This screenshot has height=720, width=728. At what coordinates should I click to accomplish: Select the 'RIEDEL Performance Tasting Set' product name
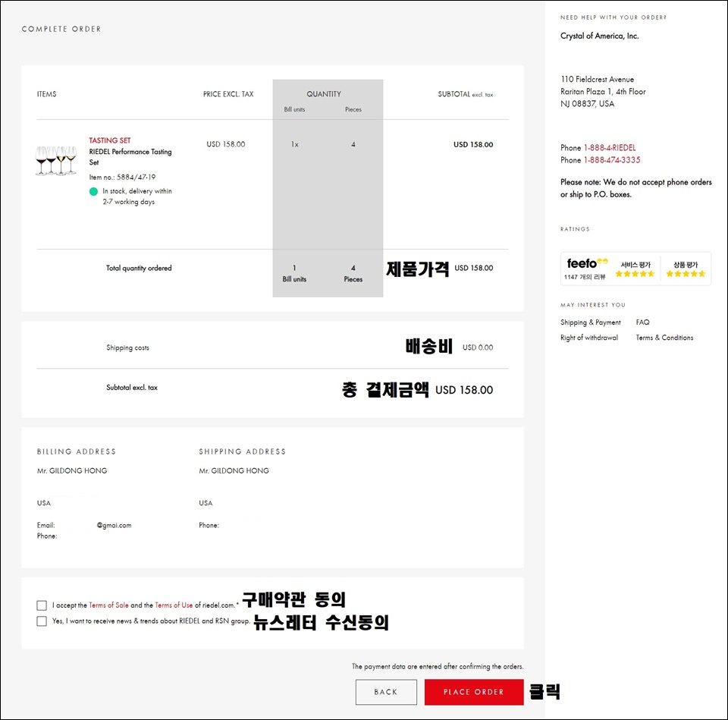tap(130, 157)
